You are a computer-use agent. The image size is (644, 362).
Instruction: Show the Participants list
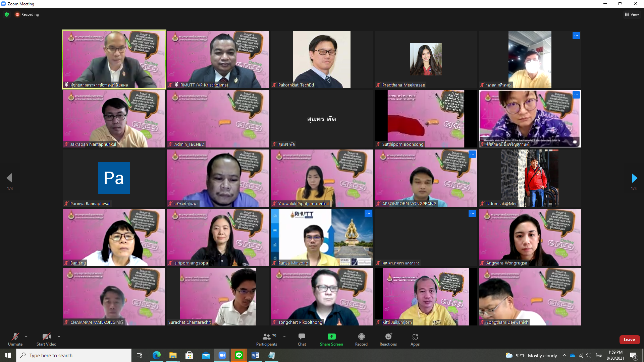pyautogui.click(x=267, y=339)
